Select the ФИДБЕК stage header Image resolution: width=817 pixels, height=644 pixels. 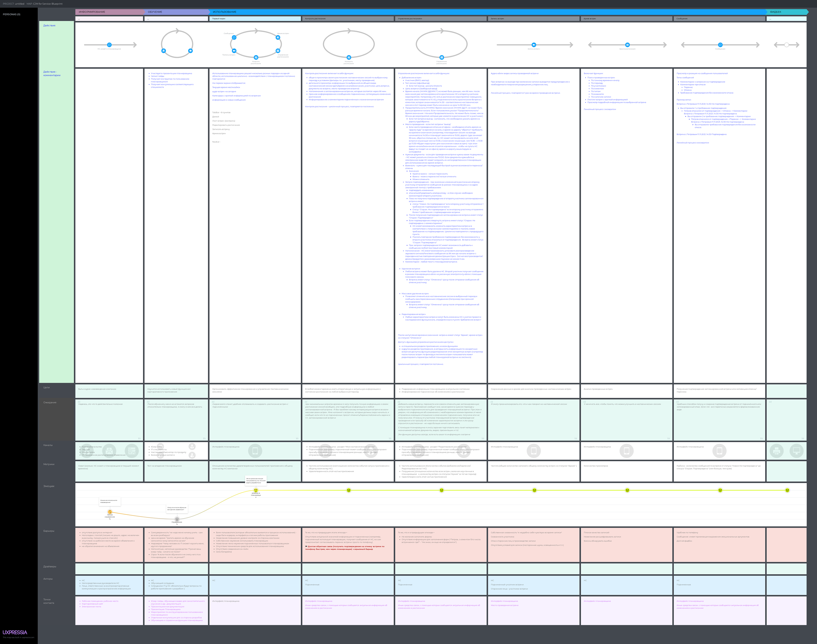787,12
